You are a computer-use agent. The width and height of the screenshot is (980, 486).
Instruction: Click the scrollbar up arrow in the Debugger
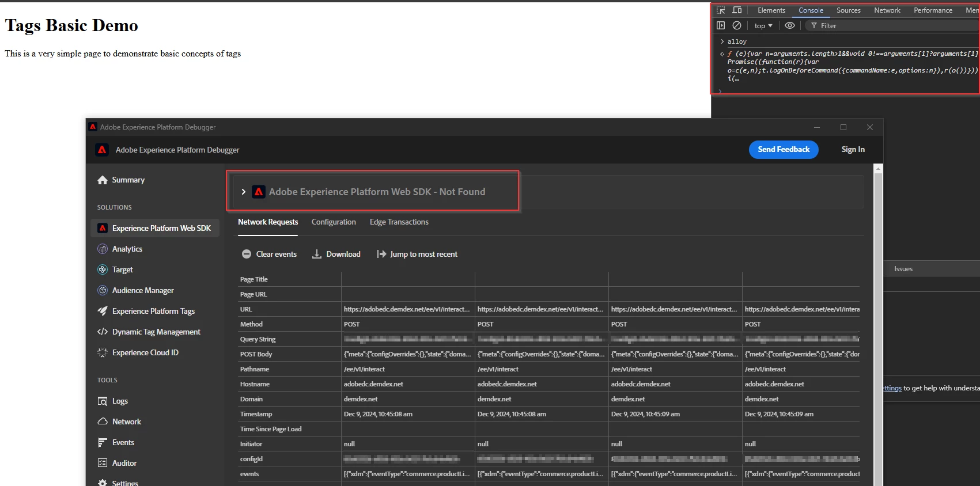(x=878, y=169)
